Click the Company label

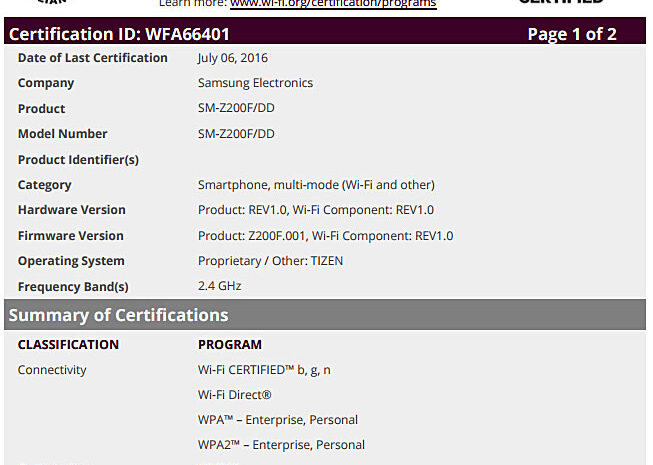pos(46,83)
